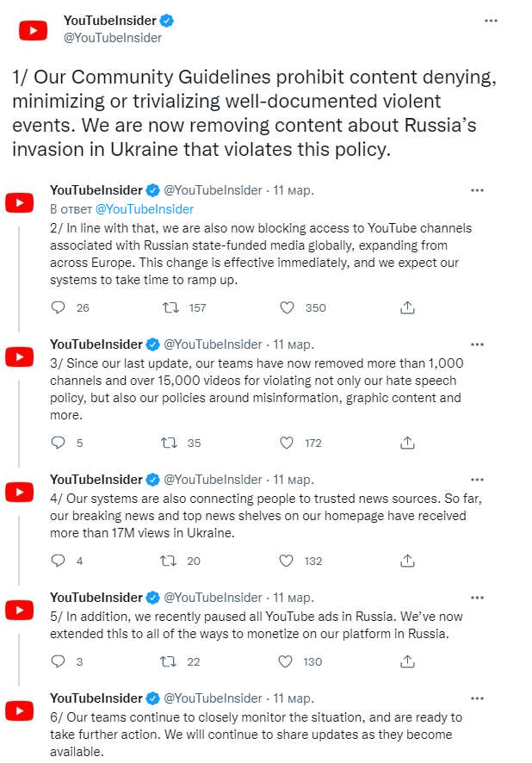Viewport: 532px width, 763px height.
Task: Share tweet 5/ about paused YouTube ads
Action: [x=408, y=661]
